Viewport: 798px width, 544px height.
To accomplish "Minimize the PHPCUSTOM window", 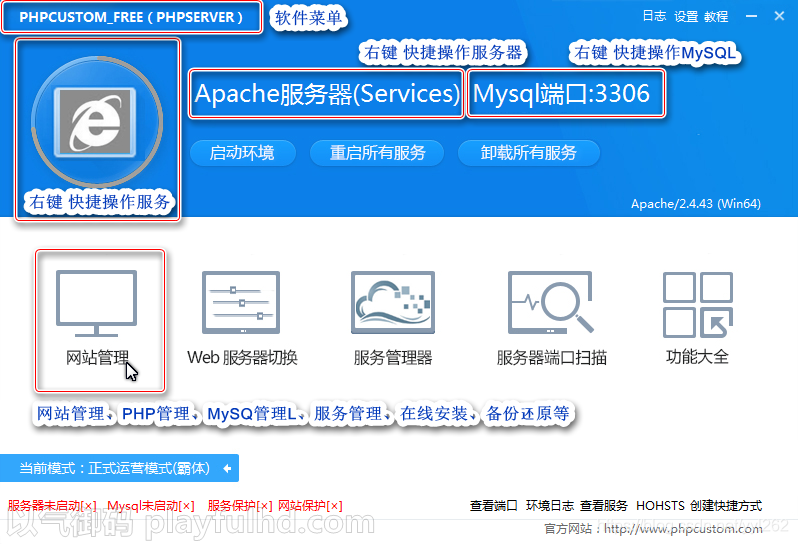I will click(752, 16).
